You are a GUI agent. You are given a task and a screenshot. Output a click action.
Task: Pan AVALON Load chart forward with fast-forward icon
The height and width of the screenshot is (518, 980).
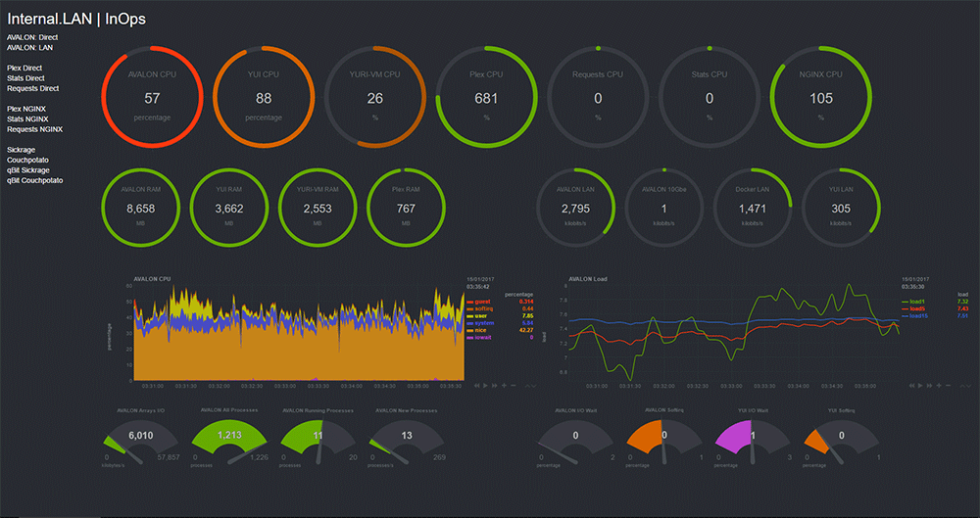pyautogui.click(x=929, y=386)
